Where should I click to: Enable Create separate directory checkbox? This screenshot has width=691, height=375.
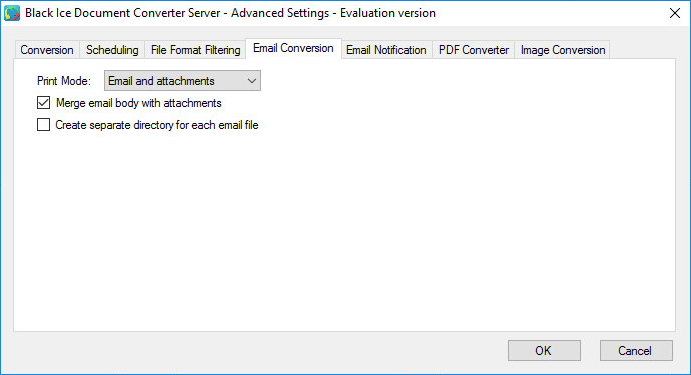tap(43, 125)
